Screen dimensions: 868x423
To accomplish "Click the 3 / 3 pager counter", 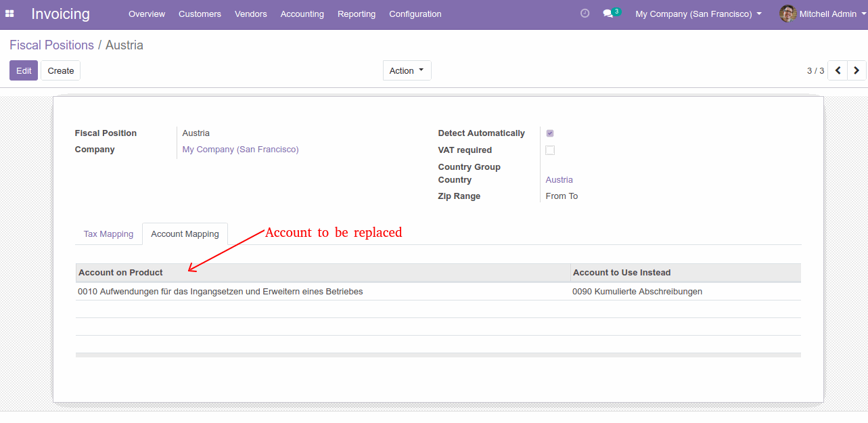I will tap(815, 70).
